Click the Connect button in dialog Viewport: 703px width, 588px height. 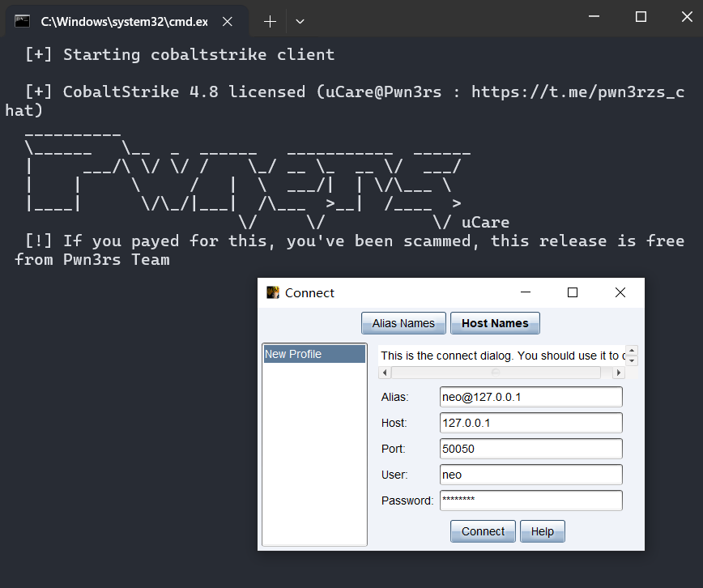(x=483, y=531)
